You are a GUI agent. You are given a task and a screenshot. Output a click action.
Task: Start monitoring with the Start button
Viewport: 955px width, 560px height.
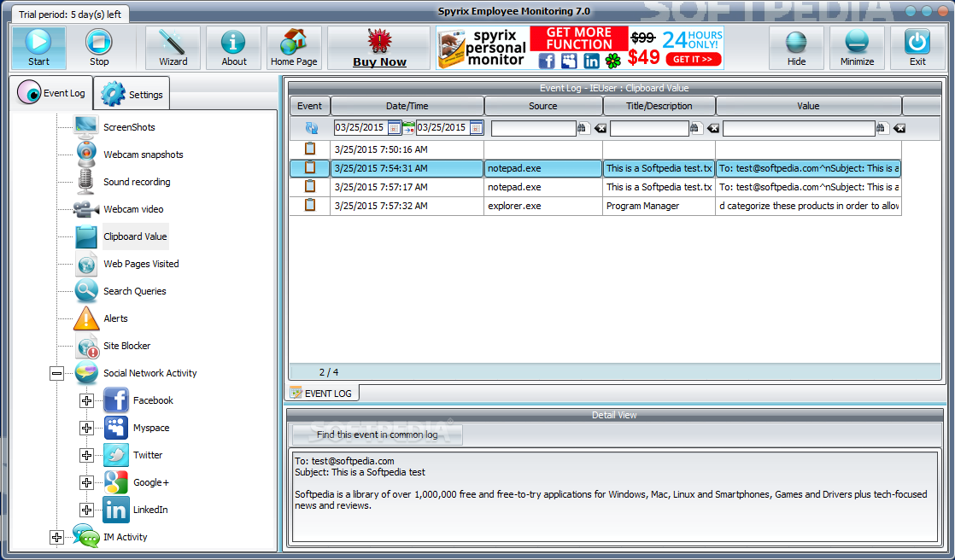[39, 48]
